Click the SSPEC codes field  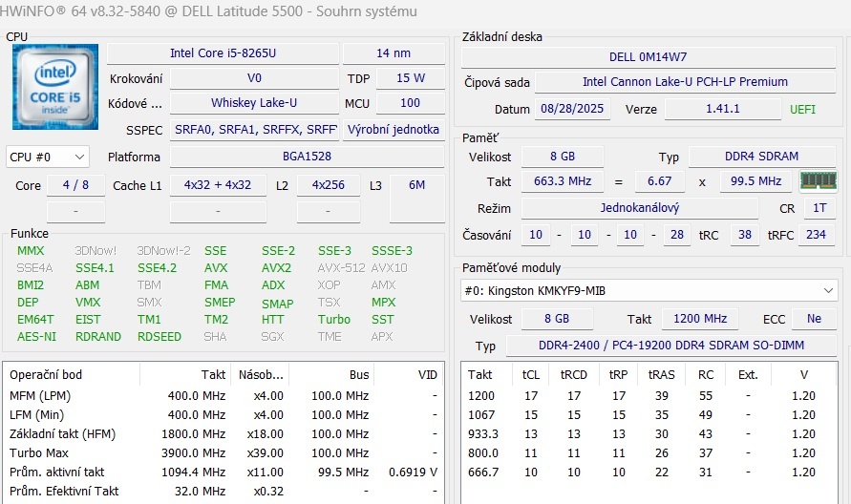point(254,130)
